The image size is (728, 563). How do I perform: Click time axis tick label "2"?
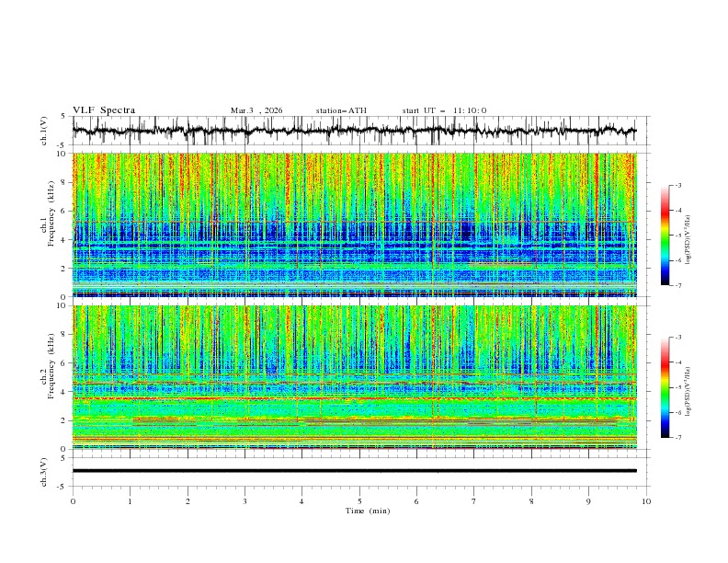pyautogui.click(x=188, y=501)
